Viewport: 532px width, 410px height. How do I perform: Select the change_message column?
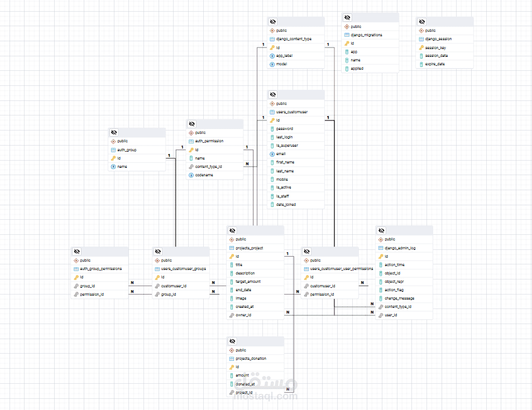tap(399, 298)
